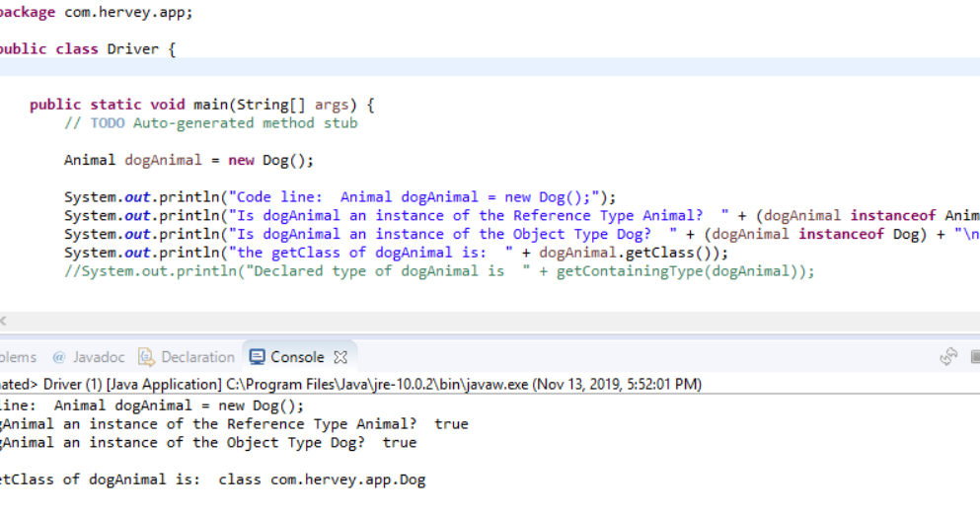Click the string mentioning 'Reference Type Animal?'
This screenshot has width=980, height=514.
click(x=479, y=215)
